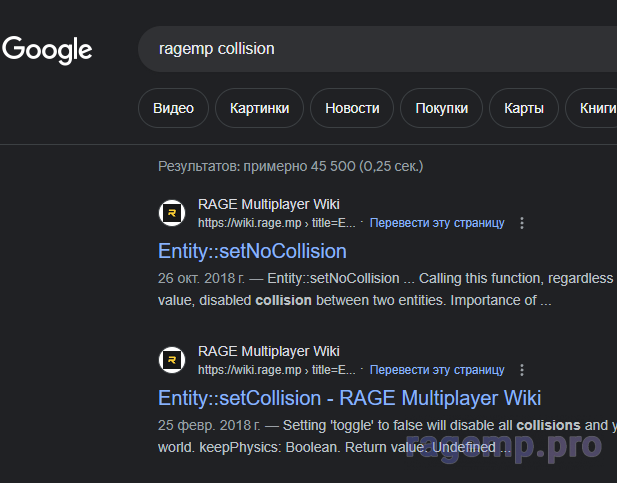Focus the search box containing 'ragemp collision'
Screen dimensions: 617x483
(x=378, y=49)
